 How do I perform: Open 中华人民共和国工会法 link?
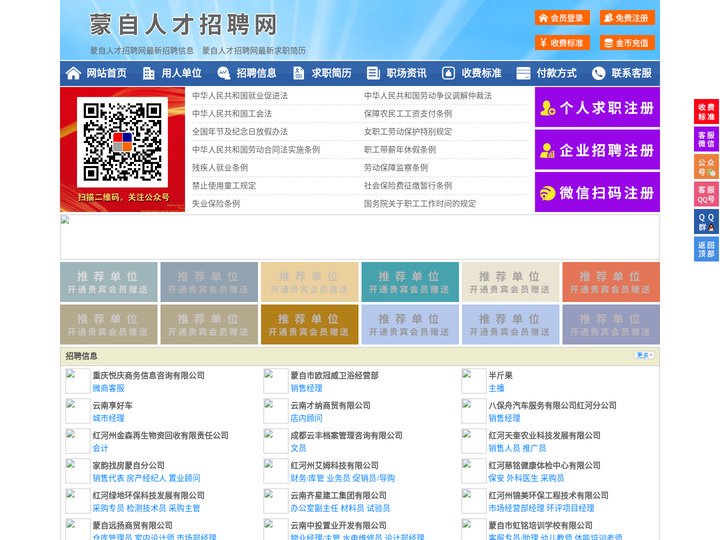coord(232,113)
